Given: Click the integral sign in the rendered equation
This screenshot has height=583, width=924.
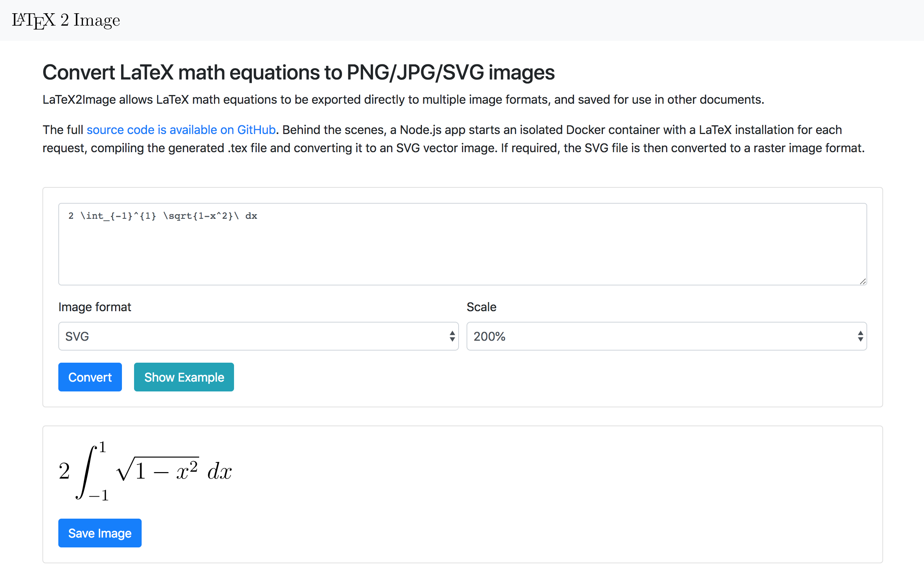Looking at the screenshot, I should (x=87, y=471).
